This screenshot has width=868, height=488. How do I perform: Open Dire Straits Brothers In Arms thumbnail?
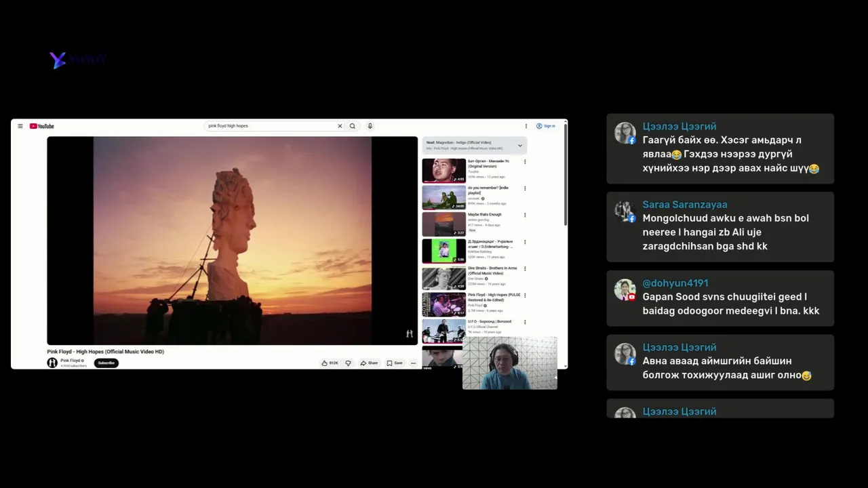click(x=443, y=278)
